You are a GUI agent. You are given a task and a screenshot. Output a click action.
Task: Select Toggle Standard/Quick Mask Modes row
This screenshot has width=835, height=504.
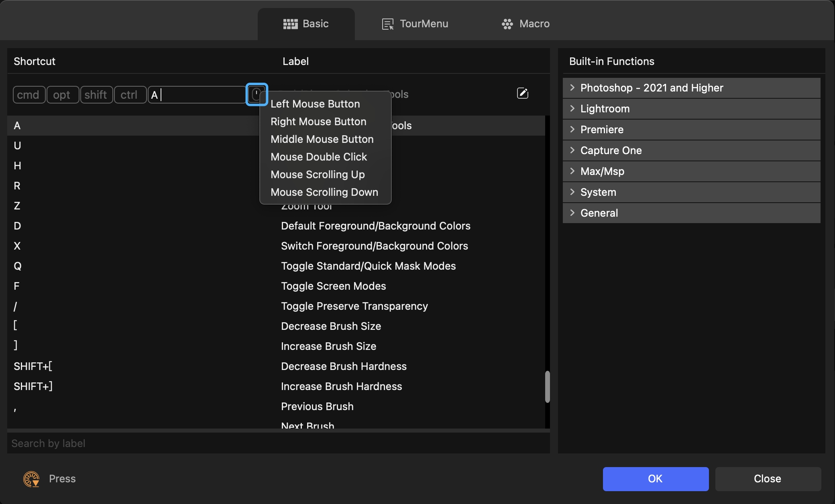276,266
